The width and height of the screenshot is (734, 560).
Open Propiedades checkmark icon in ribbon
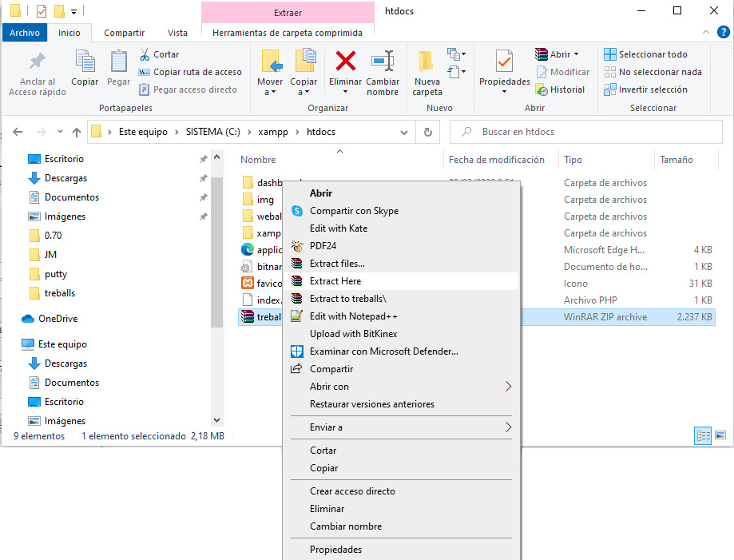pos(504,62)
